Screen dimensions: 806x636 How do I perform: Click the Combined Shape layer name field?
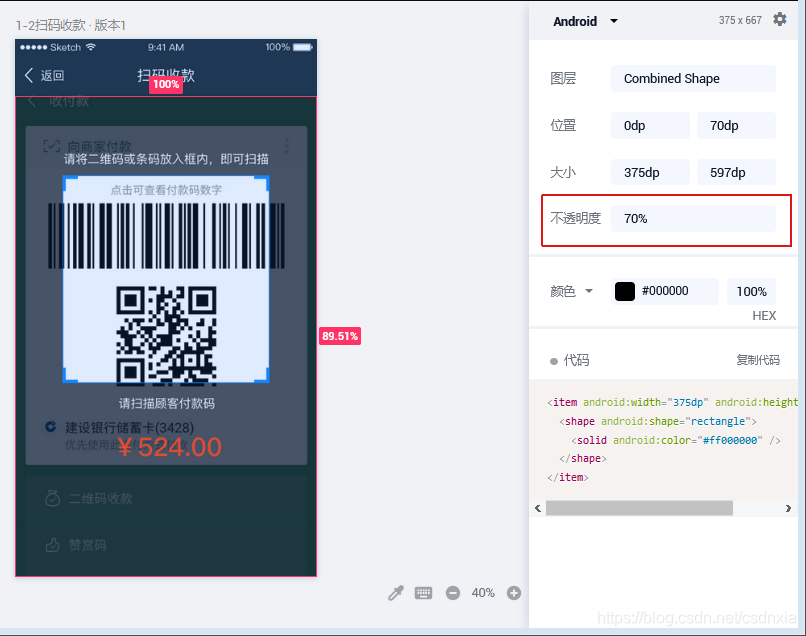coord(693,79)
